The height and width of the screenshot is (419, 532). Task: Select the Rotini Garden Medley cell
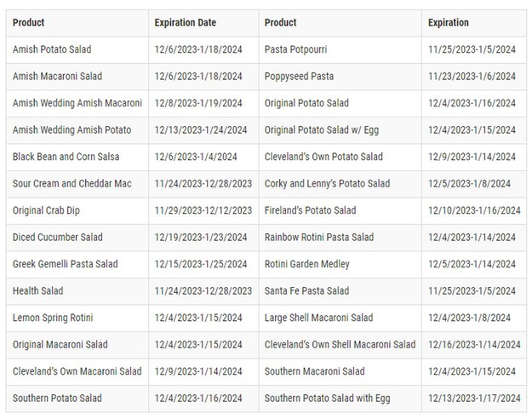tap(306, 265)
